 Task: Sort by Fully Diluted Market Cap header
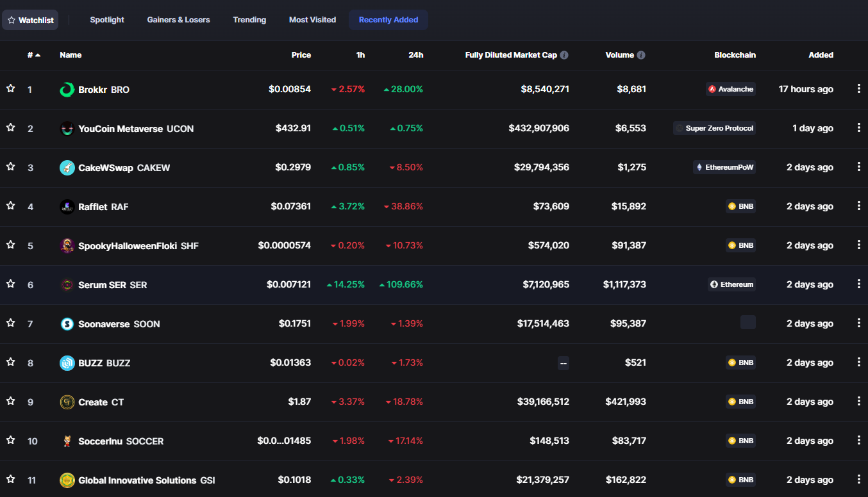coord(511,55)
